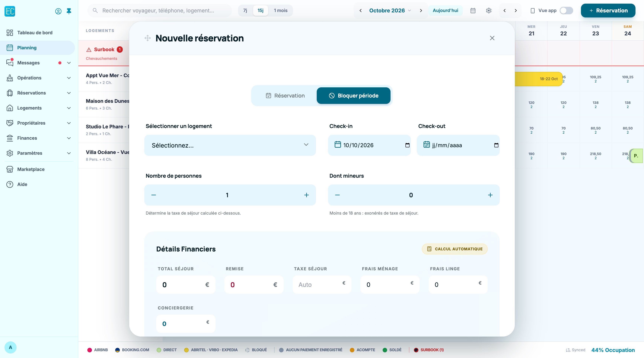The height and width of the screenshot is (358, 644).
Task: Expand the Paramètres sidebar section
Action: (69, 153)
